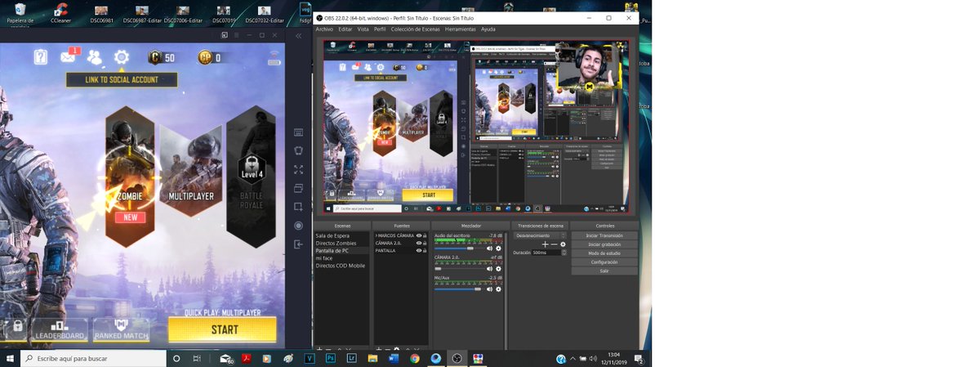The height and width of the screenshot is (367, 980).
Task: Expand MARCOS CÁMARA source group
Action: click(376, 235)
